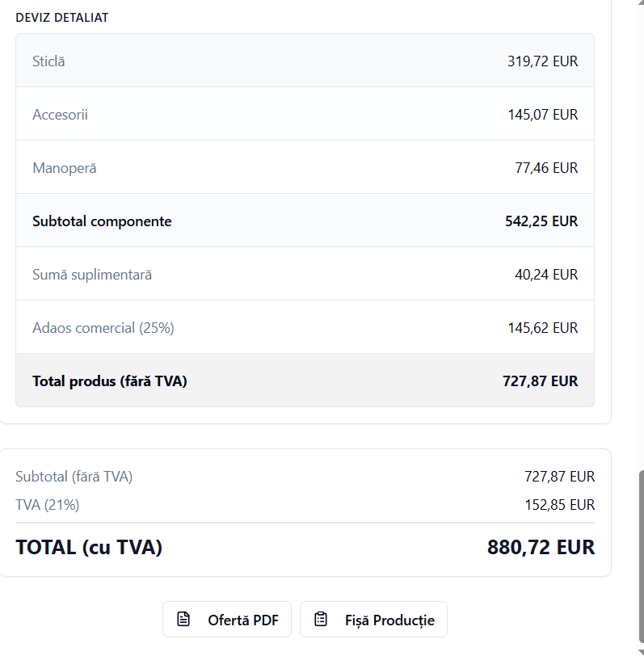Select the Total produs (fără TVA) row
The width and height of the screenshot is (644, 656).
(110, 381)
